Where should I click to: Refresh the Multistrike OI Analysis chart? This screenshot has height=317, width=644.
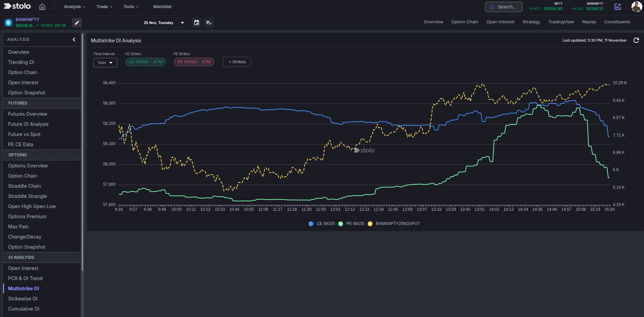click(637, 40)
